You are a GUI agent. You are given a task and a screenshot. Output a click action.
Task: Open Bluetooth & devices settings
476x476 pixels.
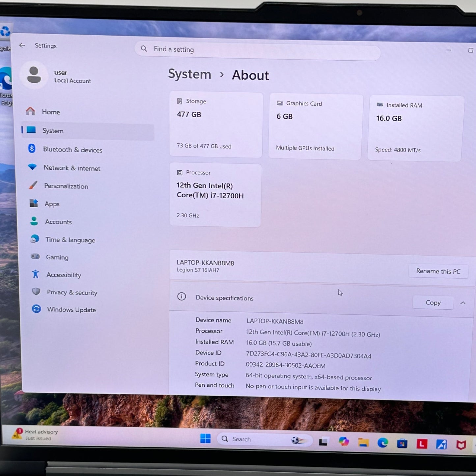point(88,150)
